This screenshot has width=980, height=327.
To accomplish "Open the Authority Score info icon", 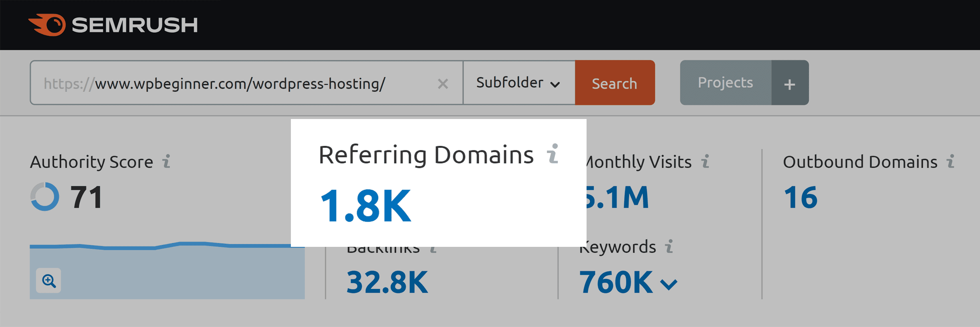I will point(166,161).
